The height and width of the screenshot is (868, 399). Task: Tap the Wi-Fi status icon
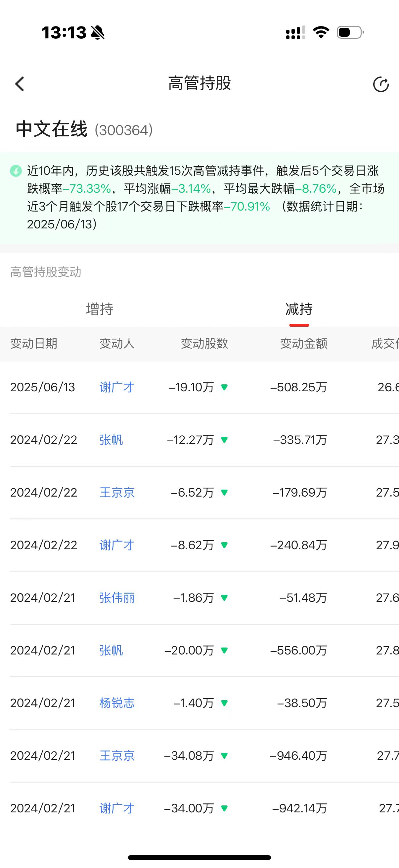click(321, 32)
